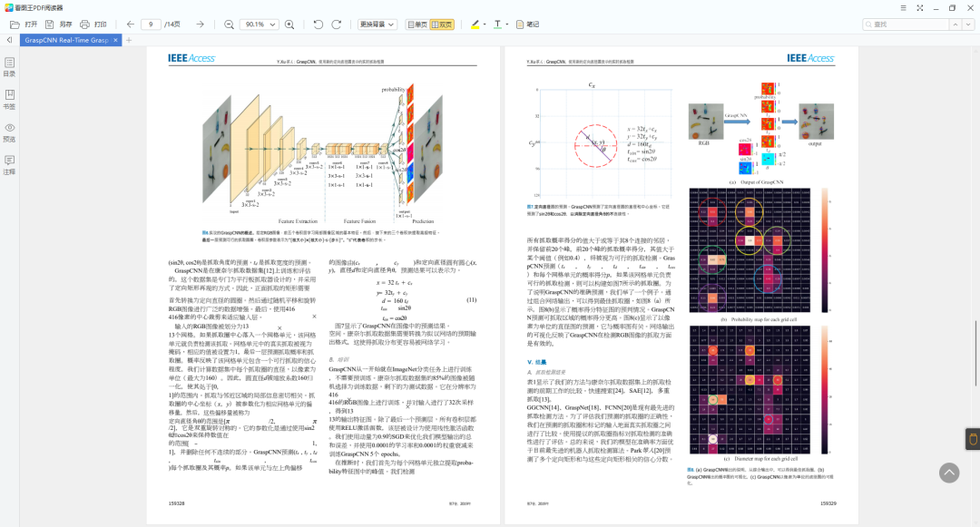
Task: Expand the 90.1% zoom level dropdown
Action: pos(274,24)
